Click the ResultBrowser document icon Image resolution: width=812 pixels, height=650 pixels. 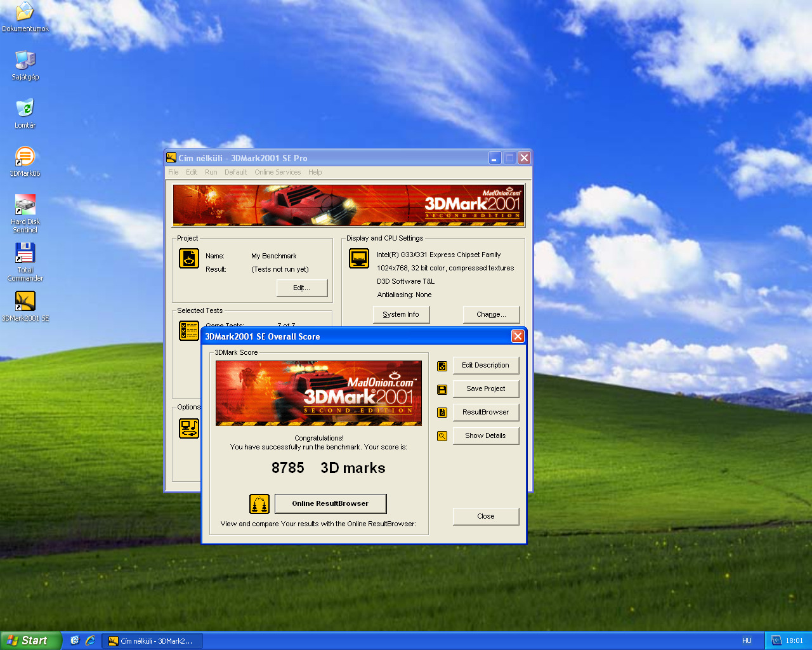tap(442, 413)
